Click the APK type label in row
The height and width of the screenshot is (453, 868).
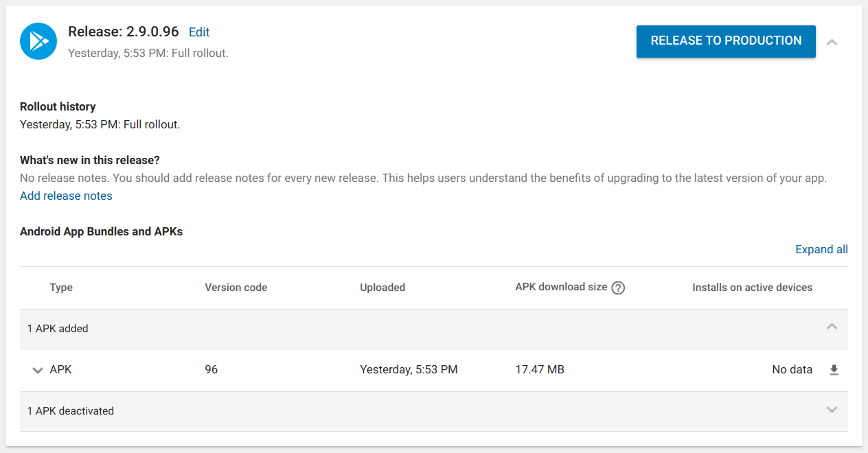click(60, 369)
